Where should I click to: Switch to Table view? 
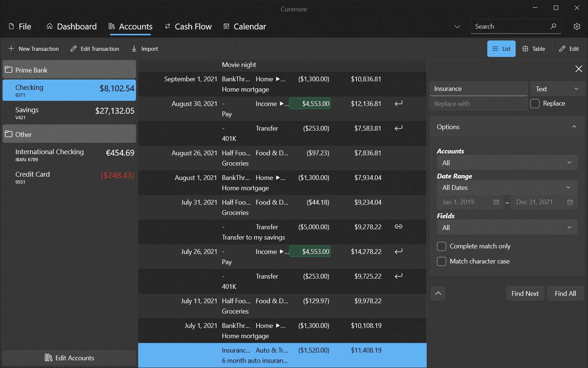534,49
